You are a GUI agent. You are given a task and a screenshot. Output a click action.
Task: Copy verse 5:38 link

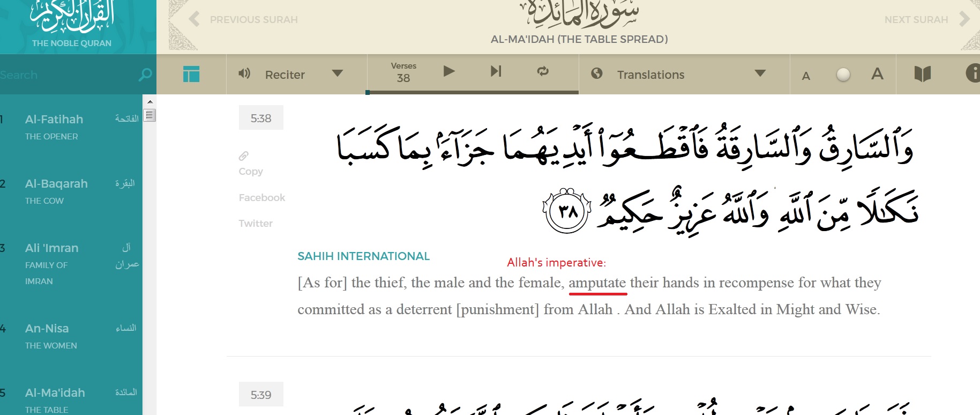pos(251,172)
